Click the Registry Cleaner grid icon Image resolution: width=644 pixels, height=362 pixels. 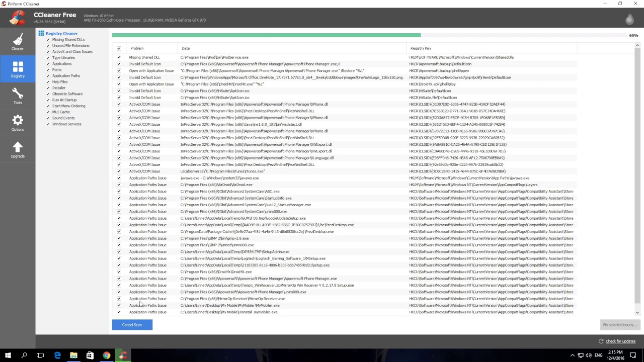pos(41,33)
